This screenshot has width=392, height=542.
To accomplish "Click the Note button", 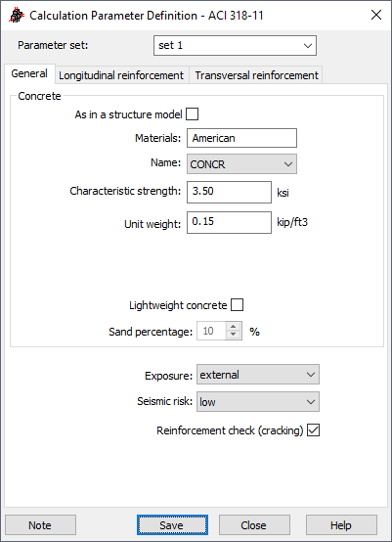I will pos(40,525).
